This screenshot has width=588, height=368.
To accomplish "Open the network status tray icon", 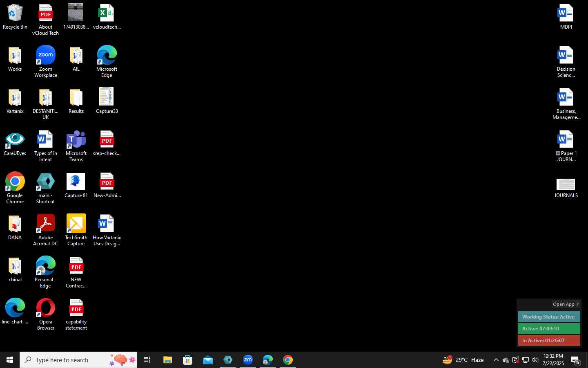I will (x=526, y=360).
